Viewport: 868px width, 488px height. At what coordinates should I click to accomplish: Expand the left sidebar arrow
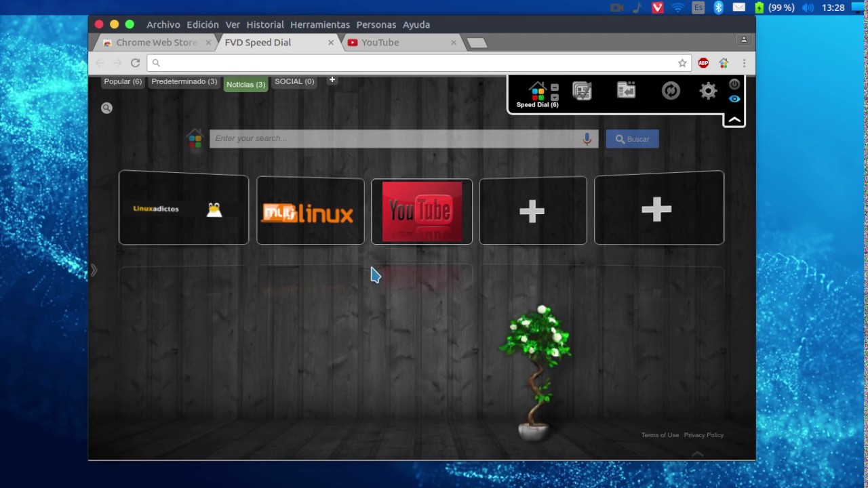[x=94, y=270]
